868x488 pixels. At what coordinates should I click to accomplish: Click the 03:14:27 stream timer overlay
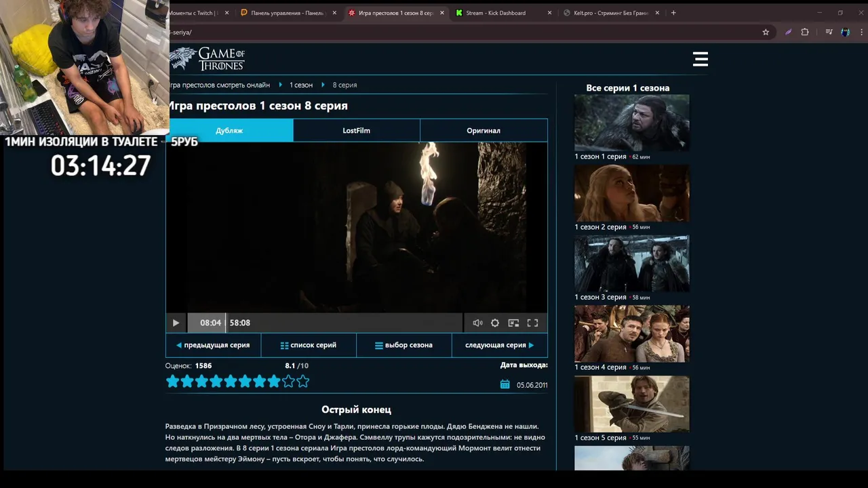[101, 165]
